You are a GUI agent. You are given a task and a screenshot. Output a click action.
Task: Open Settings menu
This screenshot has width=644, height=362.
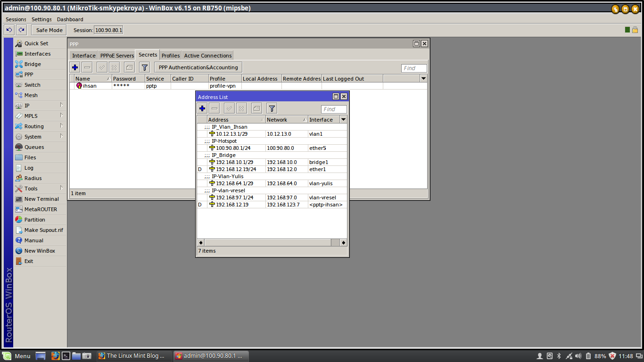tap(41, 19)
